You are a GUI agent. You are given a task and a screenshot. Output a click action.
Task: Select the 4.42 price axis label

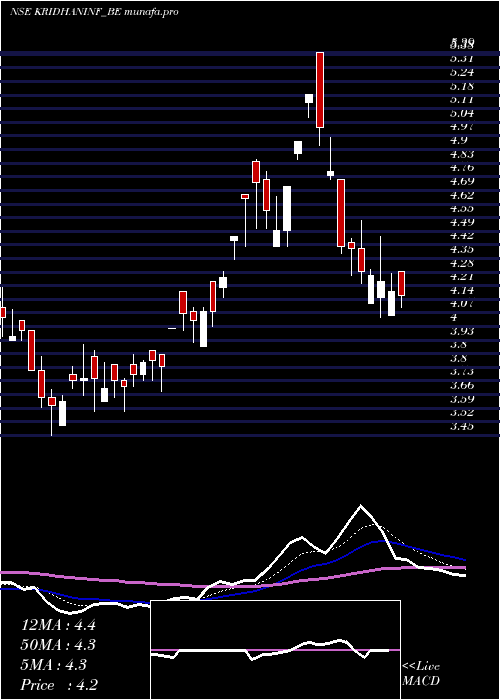click(462, 236)
